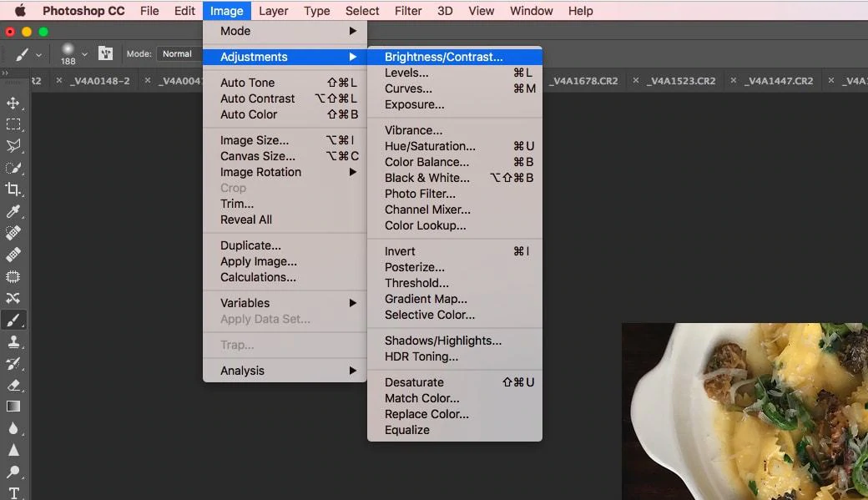Select the Eraser tool

[x=13, y=386]
